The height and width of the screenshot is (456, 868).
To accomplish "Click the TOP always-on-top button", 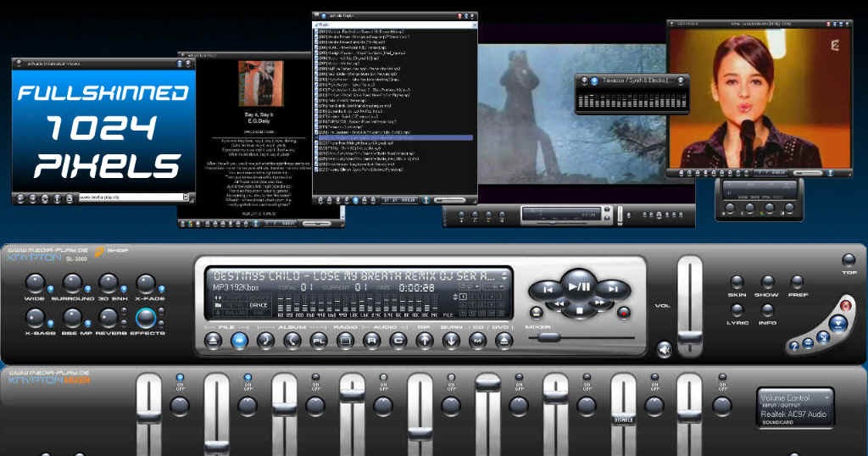I will pos(849,260).
